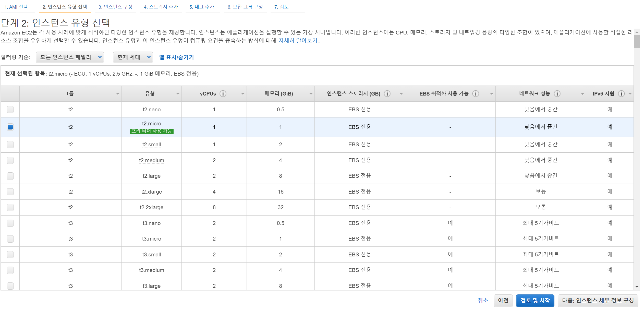Click the IPv6 지원 info icon

[x=621, y=94]
